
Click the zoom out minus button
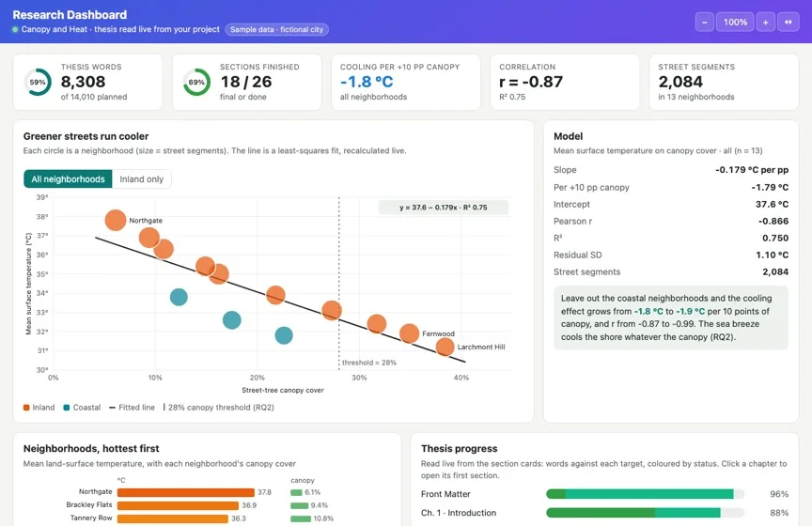point(704,23)
